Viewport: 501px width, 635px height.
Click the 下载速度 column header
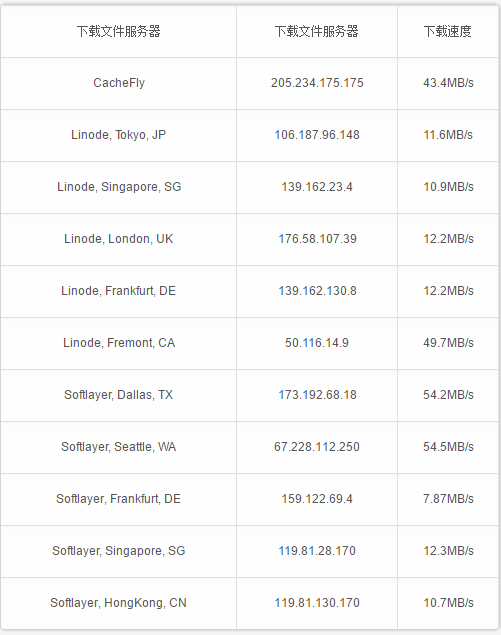448,31
